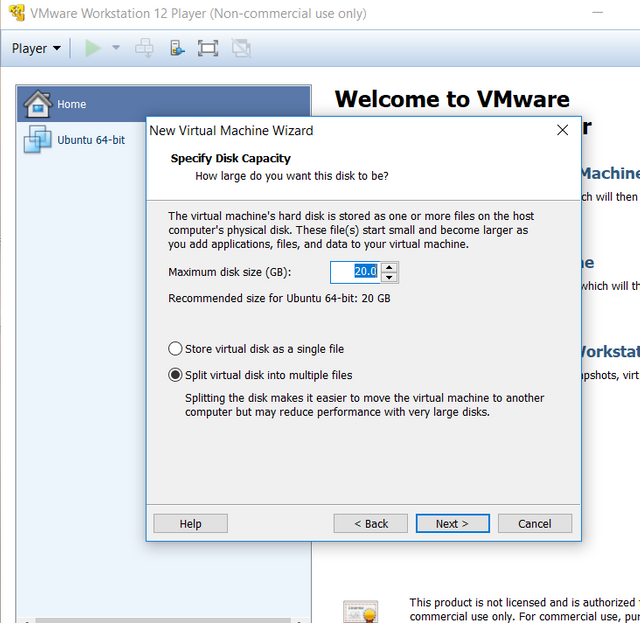The image size is (640, 623).
Task: Close the New Virtual Machine Wizard
Action: pos(562,130)
